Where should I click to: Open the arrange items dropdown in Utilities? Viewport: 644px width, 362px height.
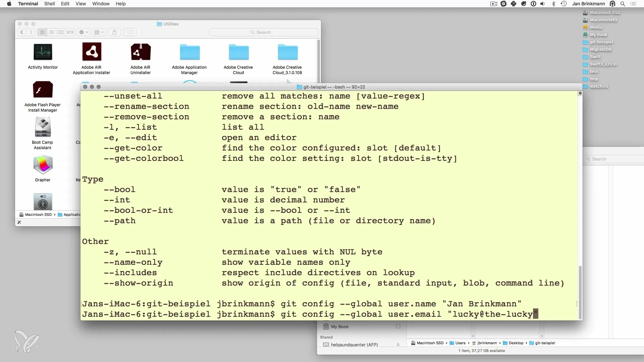[99, 32]
